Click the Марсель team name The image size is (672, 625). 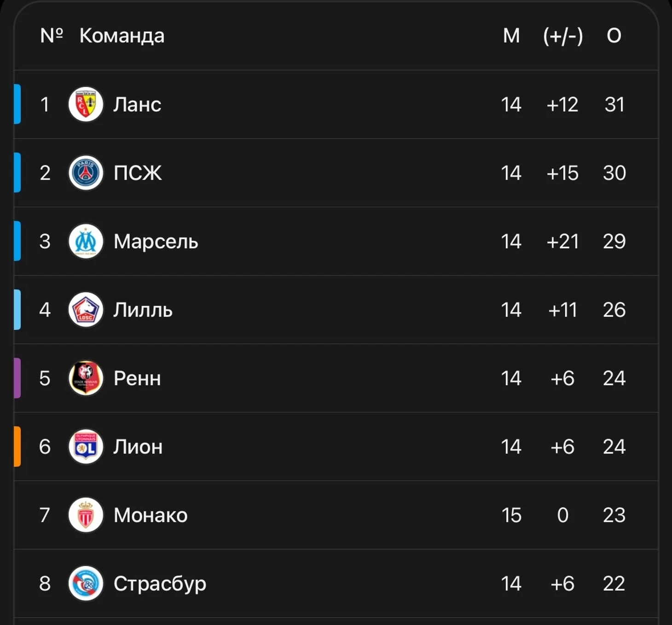coord(156,241)
